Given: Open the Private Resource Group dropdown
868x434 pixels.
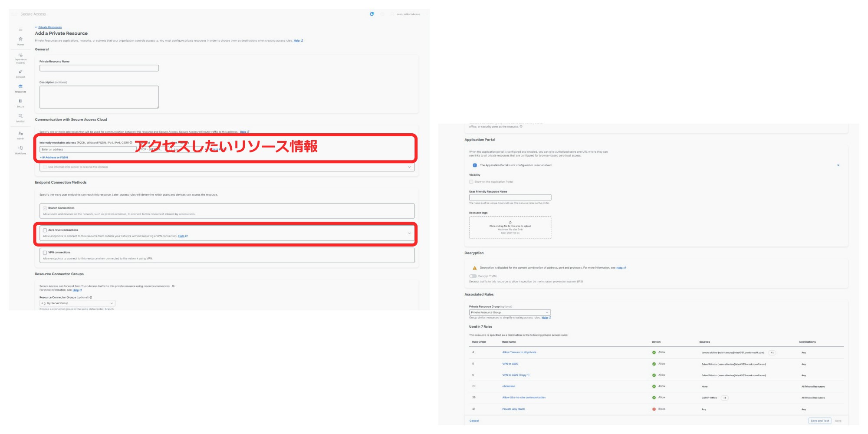Looking at the screenshot, I should click(510, 312).
